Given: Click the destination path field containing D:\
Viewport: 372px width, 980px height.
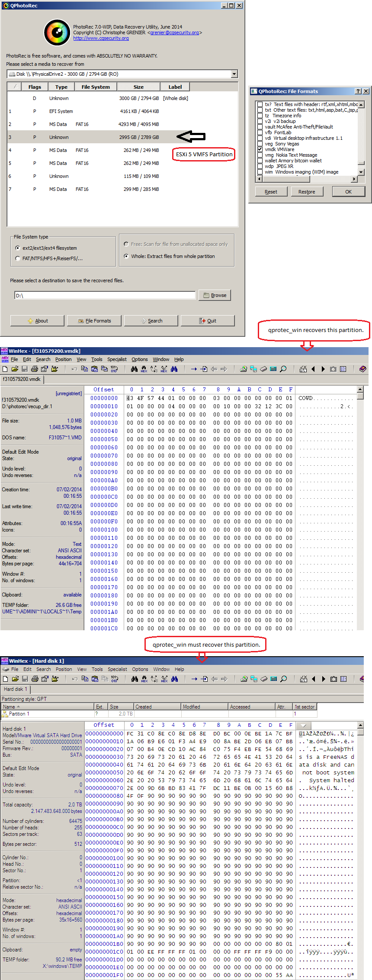Looking at the screenshot, I should coord(105,295).
